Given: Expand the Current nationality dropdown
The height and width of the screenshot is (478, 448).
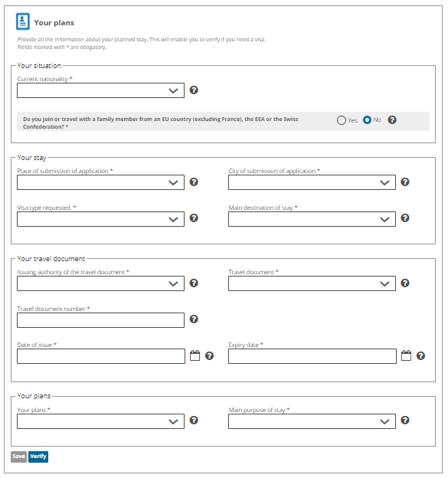Looking at the screenshot, I should coord(100,90).
